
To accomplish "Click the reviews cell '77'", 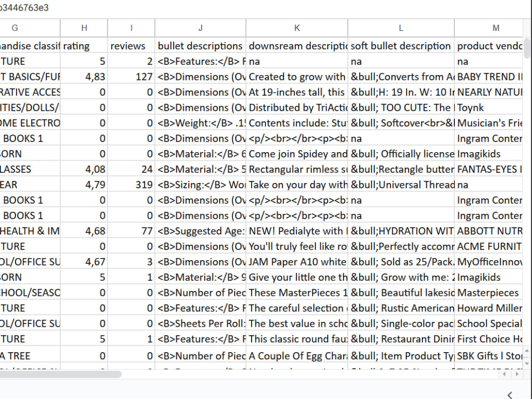I will [131, 231].
